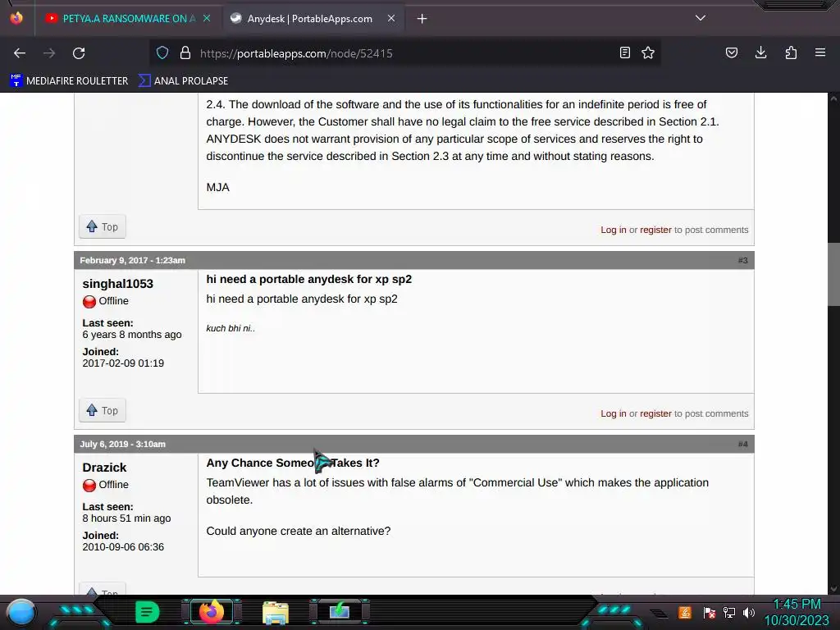Open comment permalink #3
This screenshot has width=840, height=630.
pos(742,260)
